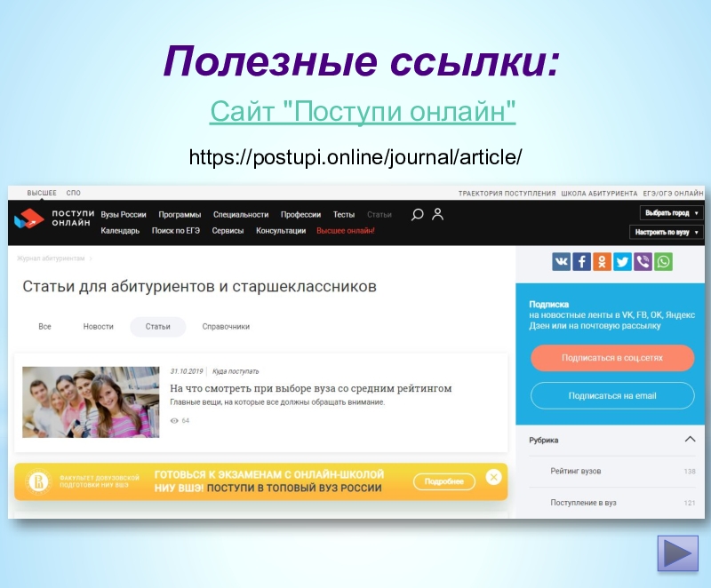
Task: Click the postupi.online URL text
Action: point(355,157)
